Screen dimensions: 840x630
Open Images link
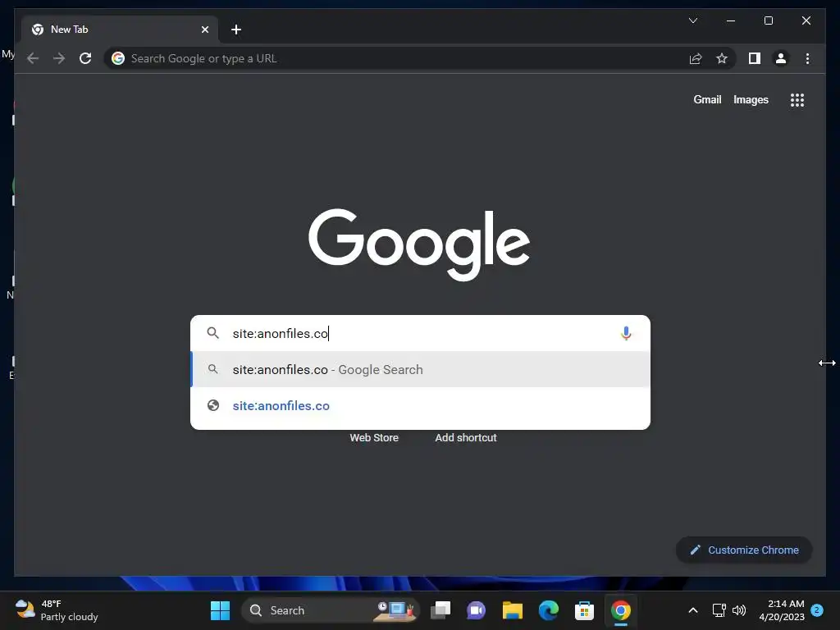tap(751, 99)
